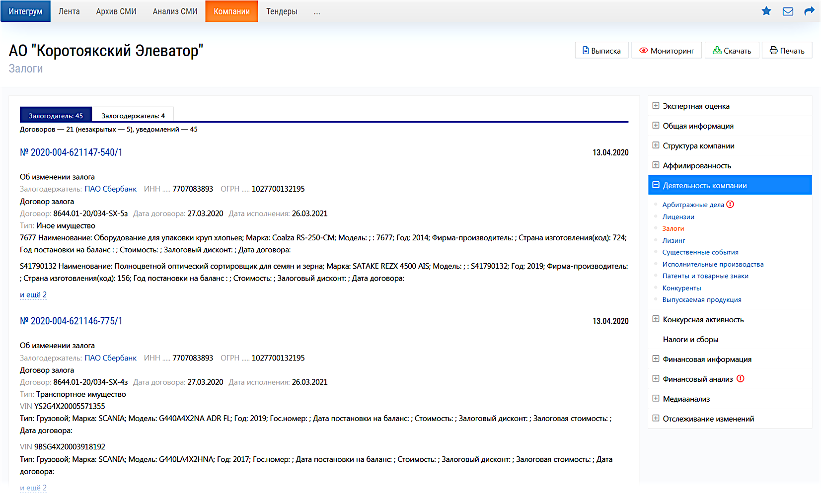The height and width of the screenshot is (504, 821).
Task: Click the share arrow icon
Action: (810, 11)
